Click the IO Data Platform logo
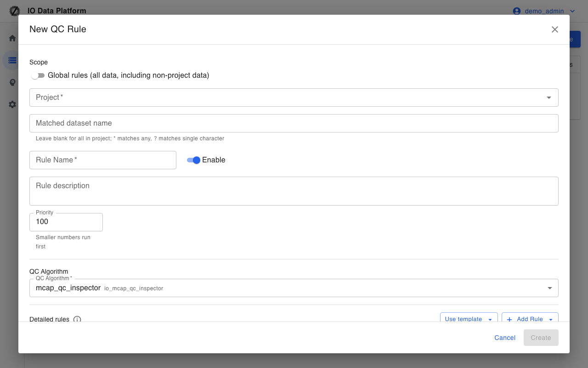The height and width of the screenshot is (368, 588). pyautogui.click(x=15, y=11)
